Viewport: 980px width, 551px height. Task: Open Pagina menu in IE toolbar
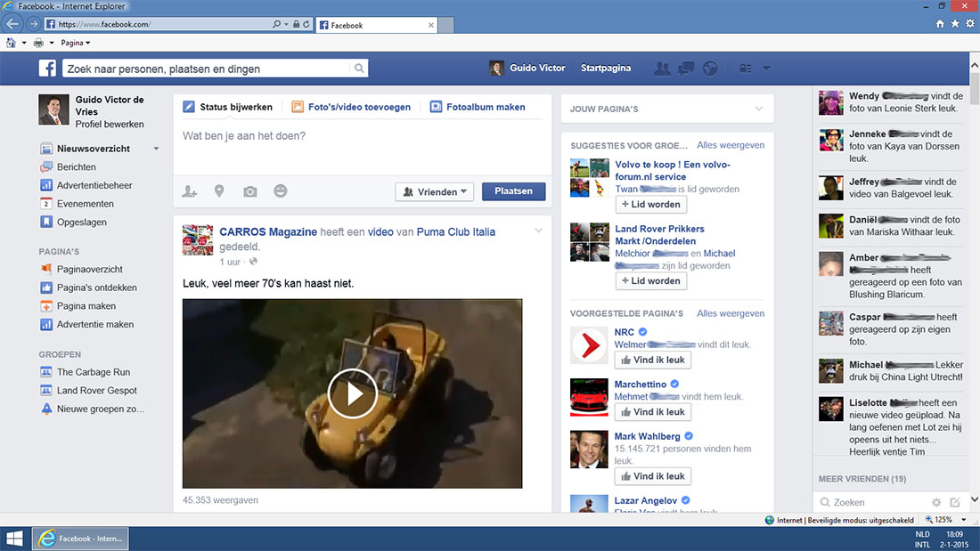coord(75,43)
